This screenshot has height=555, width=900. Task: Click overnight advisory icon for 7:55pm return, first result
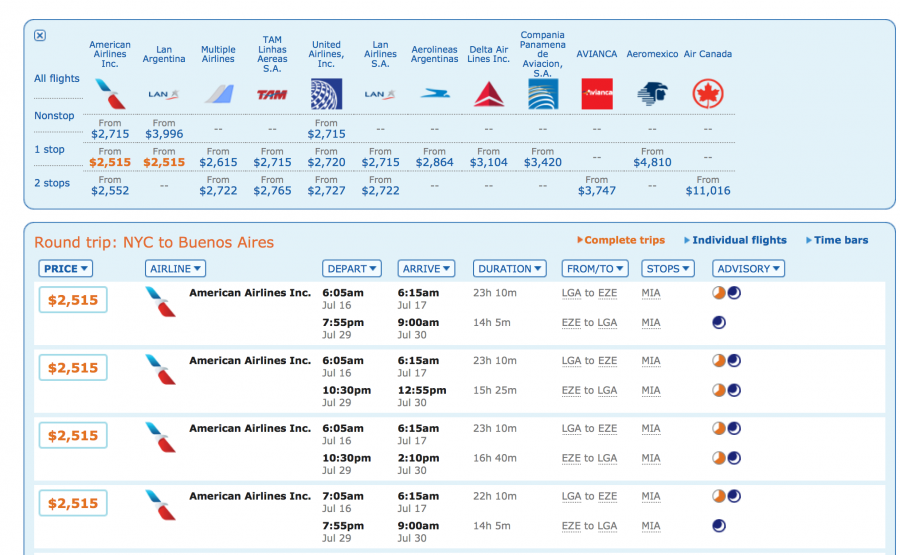719,323
